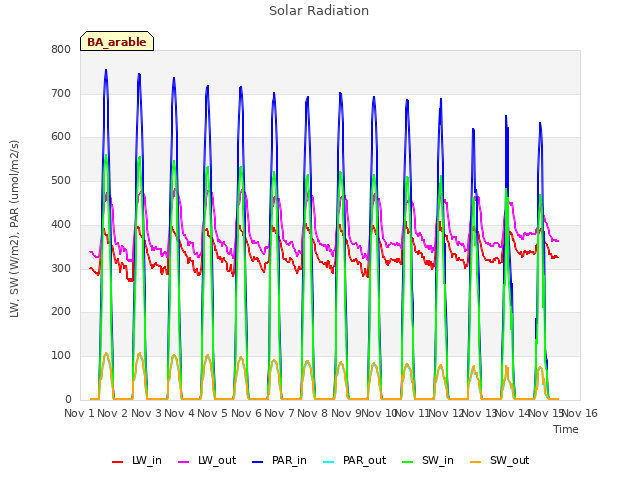
Task: Click the Nov 8 x-axis label
Action: pos(312,413)
